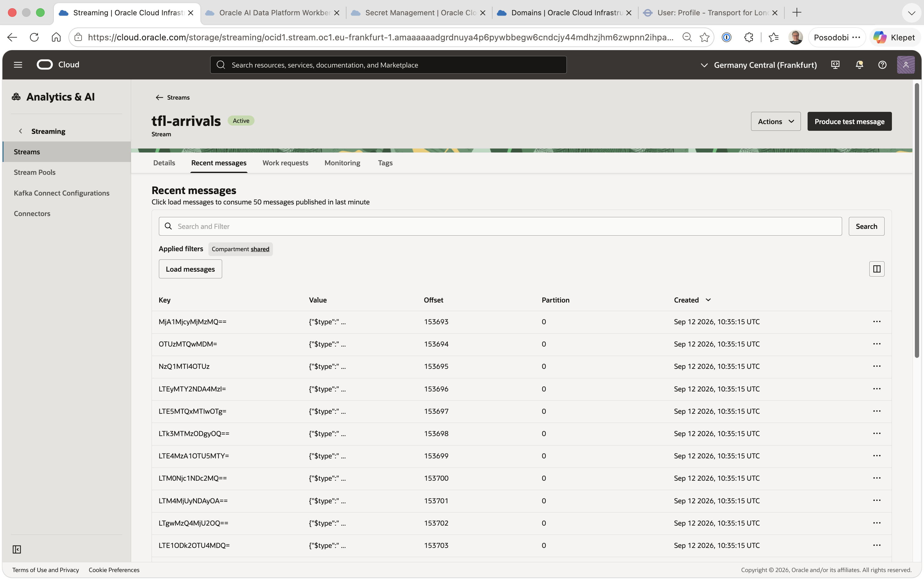Select Streams in the sidebar
Viewport: 924px width, 580px height.
67,152
